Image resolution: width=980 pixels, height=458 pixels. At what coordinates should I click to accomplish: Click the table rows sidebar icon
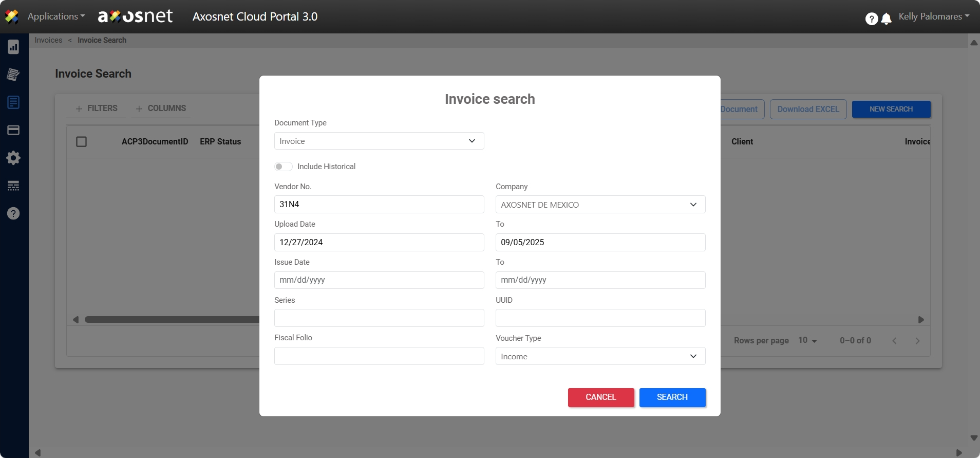[x=13, y=186]
